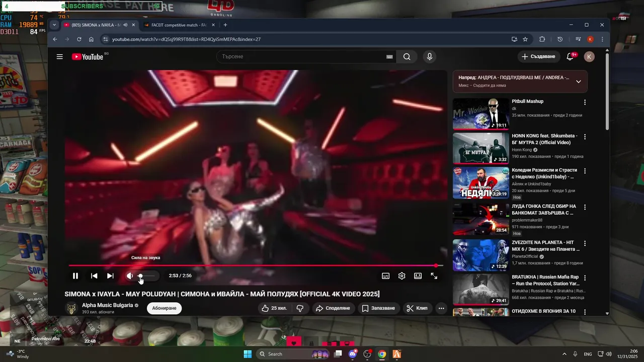Open video player settings gear

(402, 276)
